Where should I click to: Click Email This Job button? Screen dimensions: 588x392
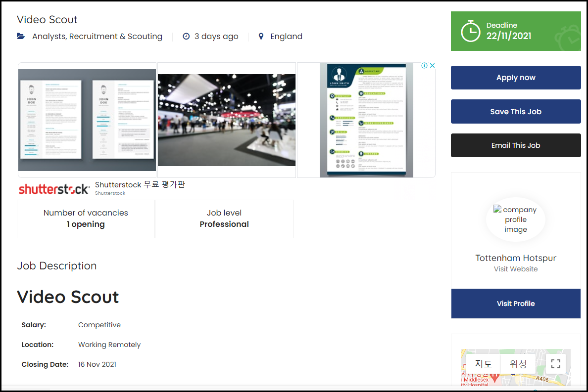[x=516, y=145]
